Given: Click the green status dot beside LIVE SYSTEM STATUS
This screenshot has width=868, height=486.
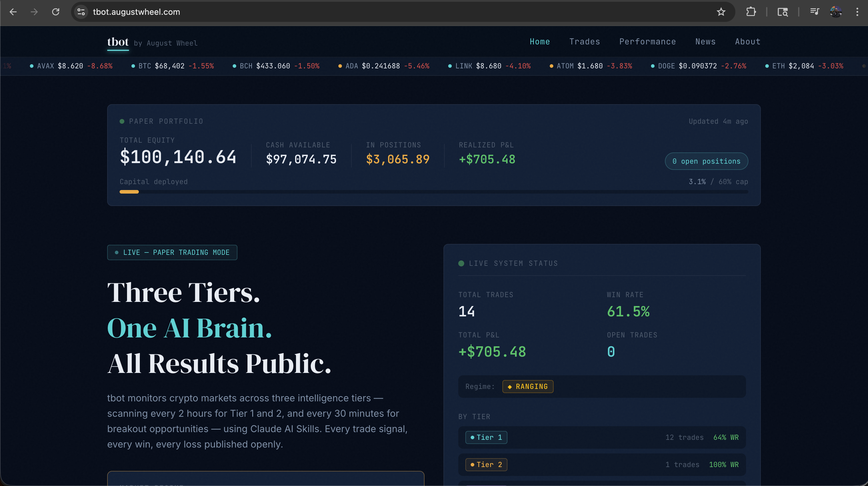Looking at the screenshot, I should click(x=461, y=263).
